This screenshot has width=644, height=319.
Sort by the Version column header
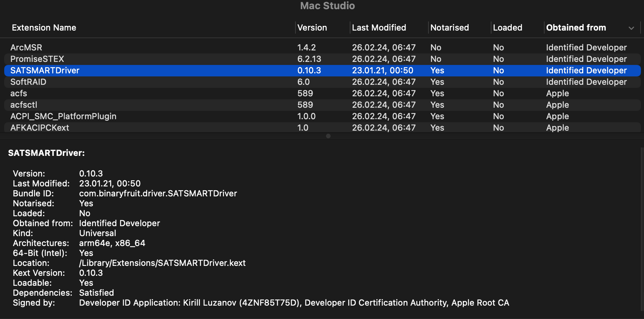[312, 28]
